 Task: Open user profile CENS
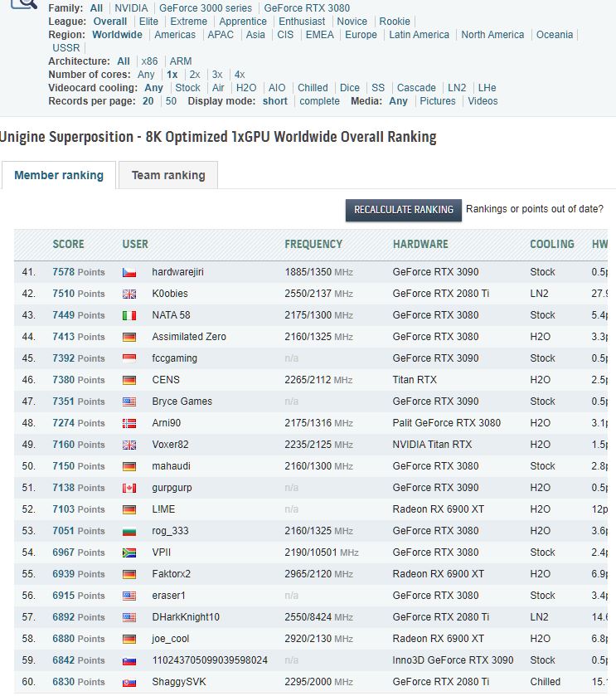(x=166, y=380)
